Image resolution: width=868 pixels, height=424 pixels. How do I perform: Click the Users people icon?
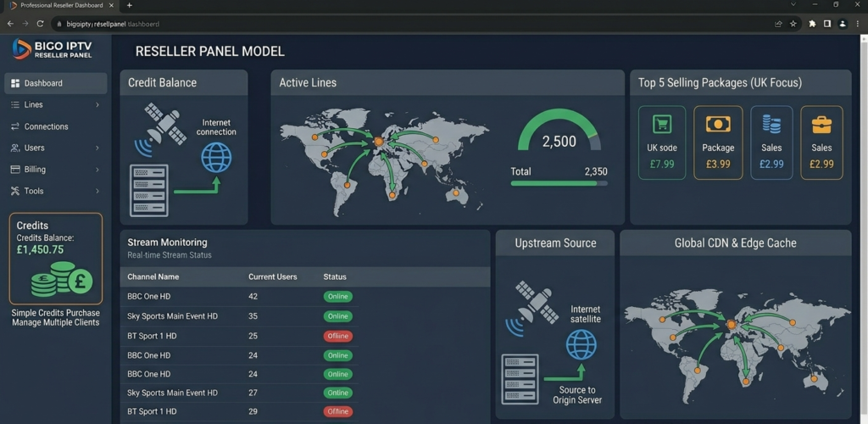[15, 148]
